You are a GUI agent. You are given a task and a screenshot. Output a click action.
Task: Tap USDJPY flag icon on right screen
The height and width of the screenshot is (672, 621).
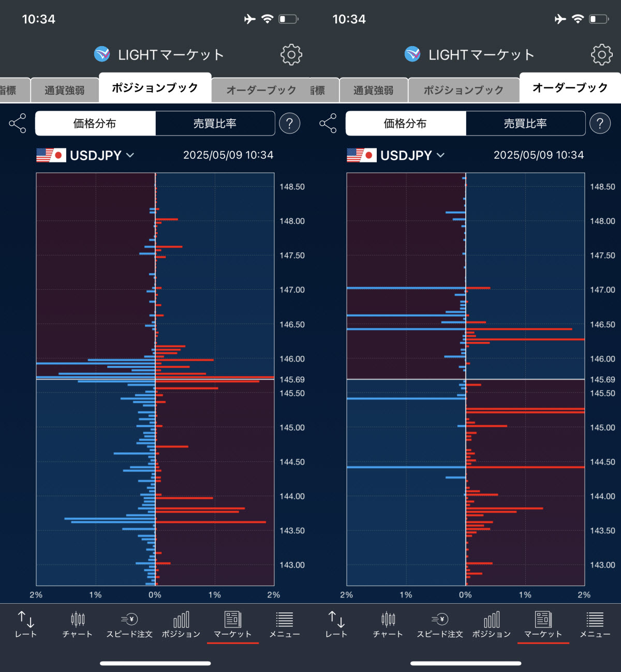tap(361, 155)
